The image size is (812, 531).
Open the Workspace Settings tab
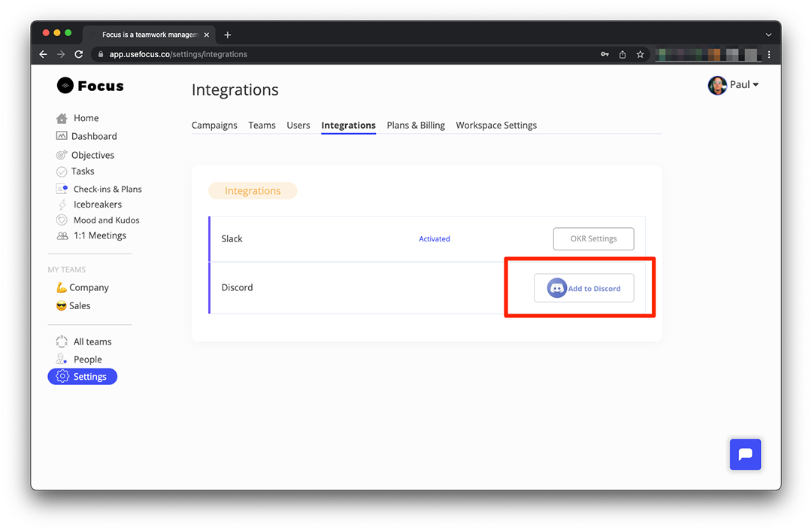click(496, 126)
